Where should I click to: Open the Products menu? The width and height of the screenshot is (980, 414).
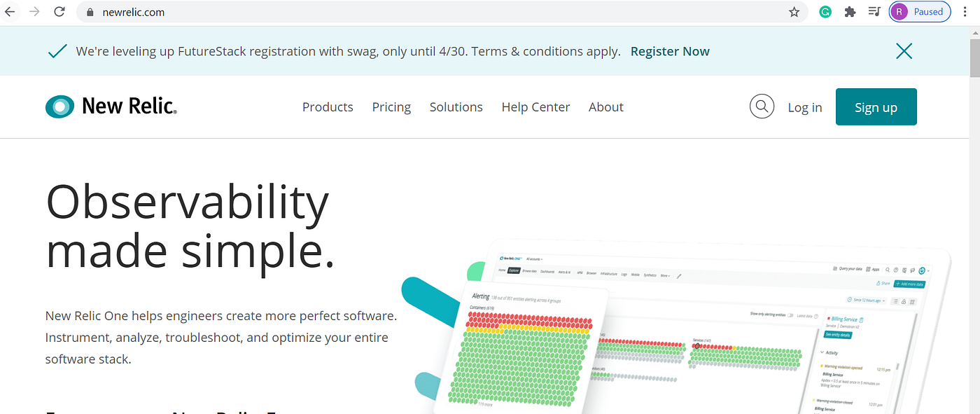(328, 107)
